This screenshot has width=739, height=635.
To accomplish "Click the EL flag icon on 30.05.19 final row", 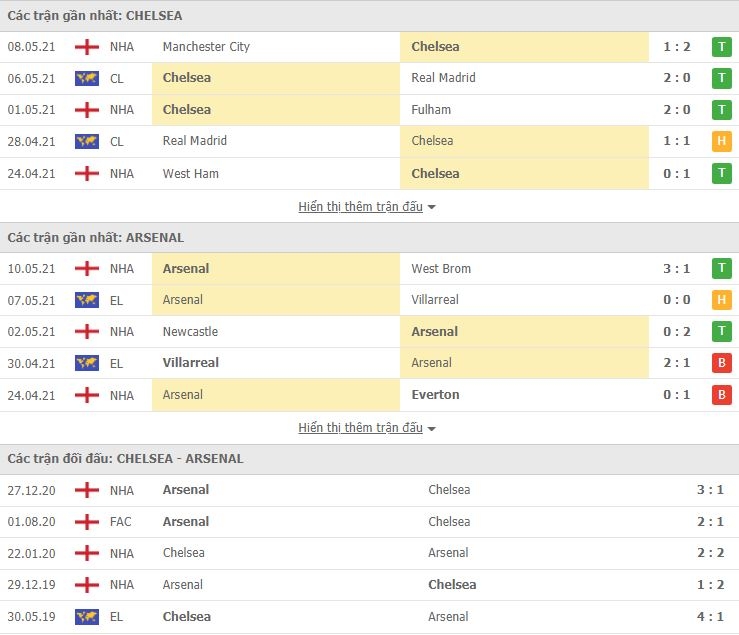I will (x=87, y=617).
